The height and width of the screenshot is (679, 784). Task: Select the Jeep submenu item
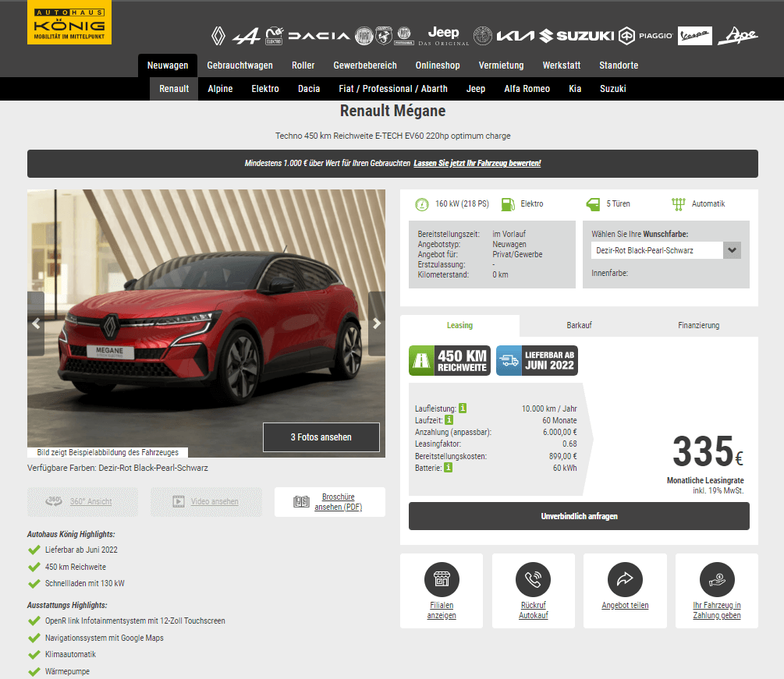pyautogui.click(x=476, y=89)
